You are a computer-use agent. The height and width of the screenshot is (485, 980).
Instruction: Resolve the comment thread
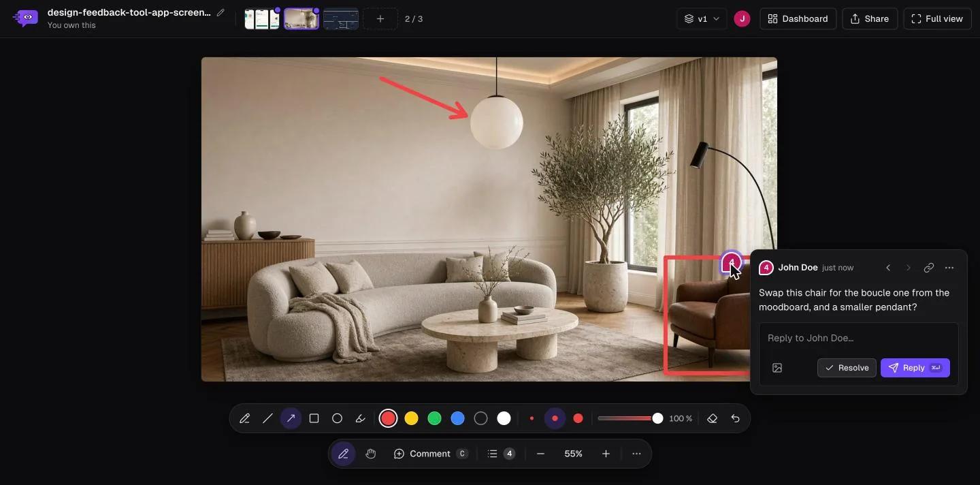click(847, 368)
